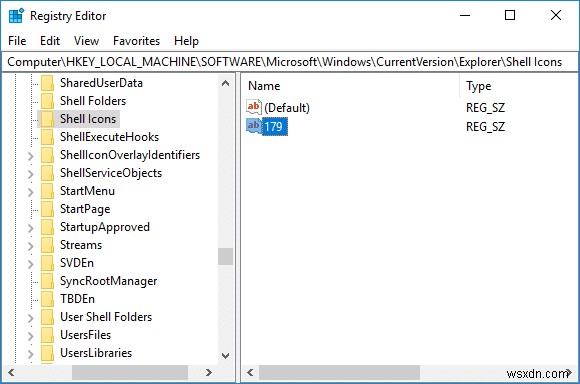Open the View menu
Viewport: 580px width, 384px height.
(x=87, y=41)
